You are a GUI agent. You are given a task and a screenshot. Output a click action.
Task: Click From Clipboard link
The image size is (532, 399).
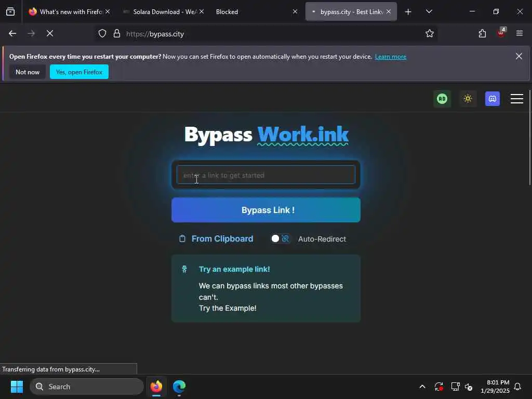222,239
